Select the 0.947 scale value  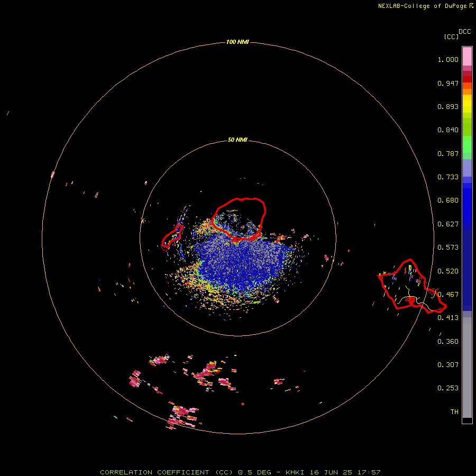click(448, 83)
